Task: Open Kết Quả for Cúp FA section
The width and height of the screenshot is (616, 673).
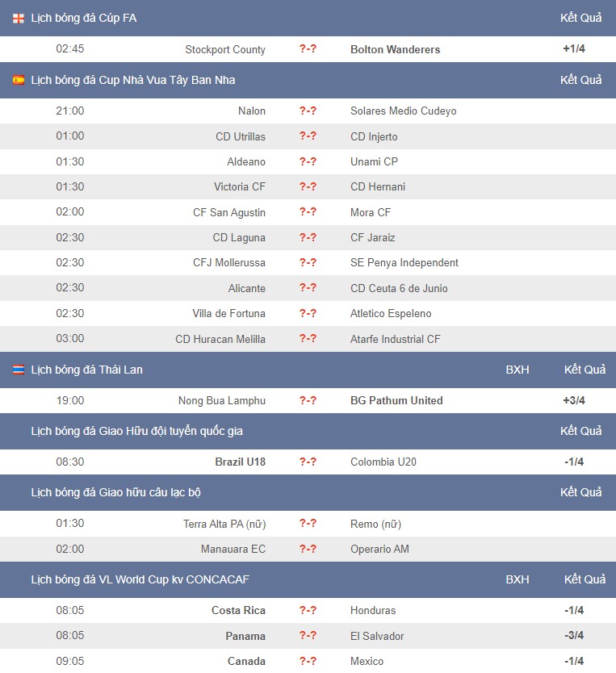Action: click(x=580, y=18)
